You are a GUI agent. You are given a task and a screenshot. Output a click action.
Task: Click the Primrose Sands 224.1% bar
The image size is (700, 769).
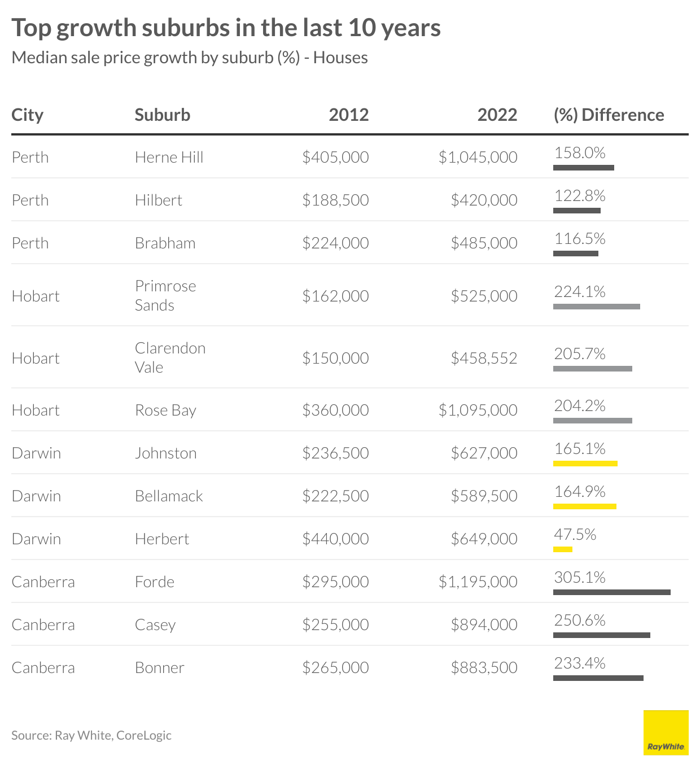(x=596, y=307)
